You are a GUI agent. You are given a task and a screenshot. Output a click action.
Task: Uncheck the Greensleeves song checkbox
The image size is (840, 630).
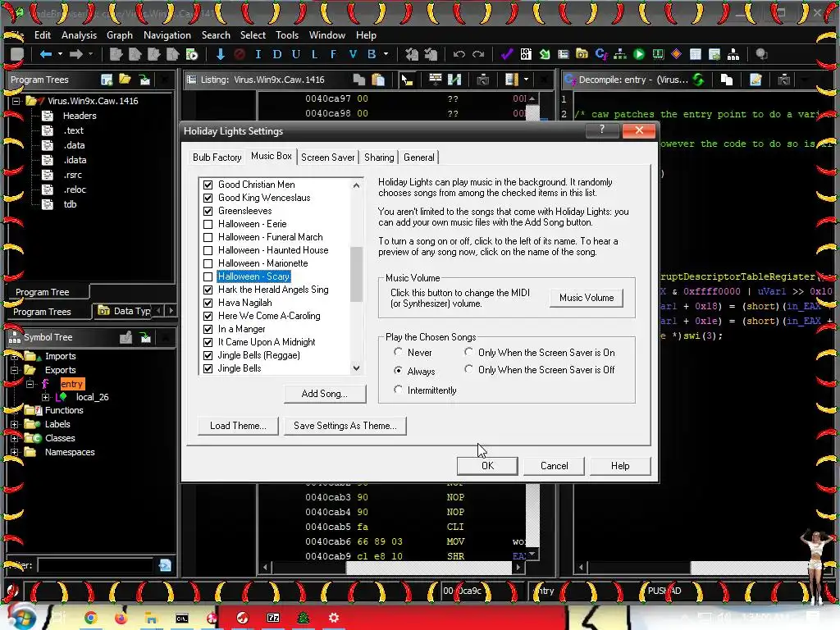[208, 211]
